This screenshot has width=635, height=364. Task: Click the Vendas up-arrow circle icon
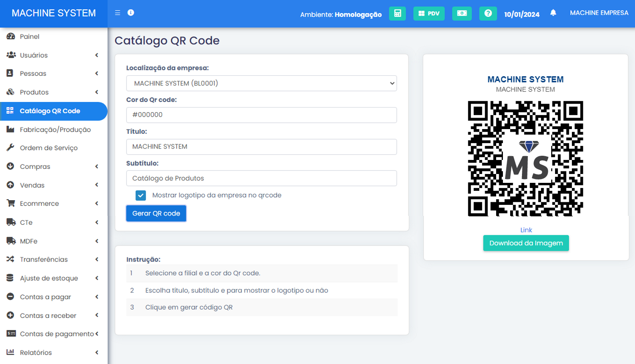11,185
